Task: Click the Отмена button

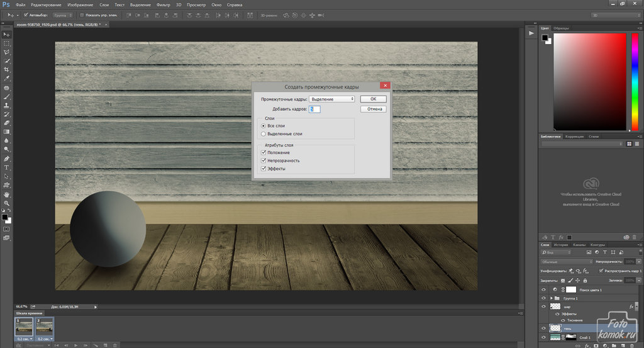Action: pos(373,109)
